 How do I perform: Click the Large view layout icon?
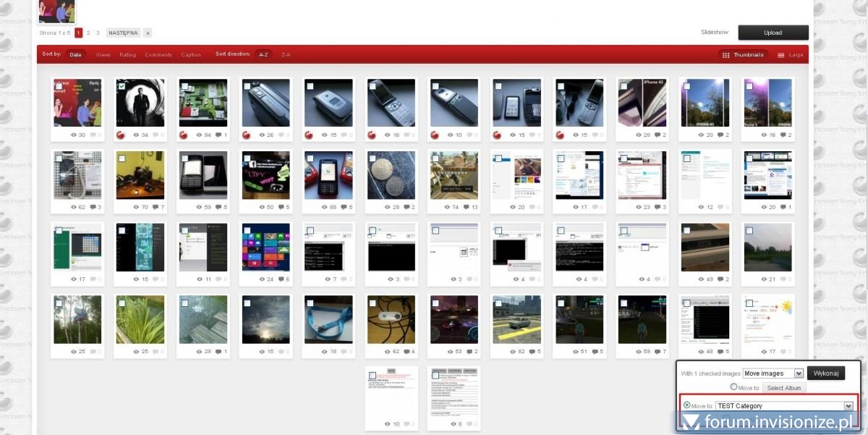click(x=781, y=55)
